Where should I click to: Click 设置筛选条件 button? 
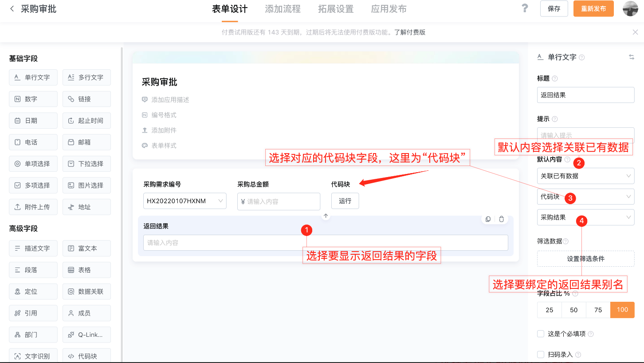585,259
